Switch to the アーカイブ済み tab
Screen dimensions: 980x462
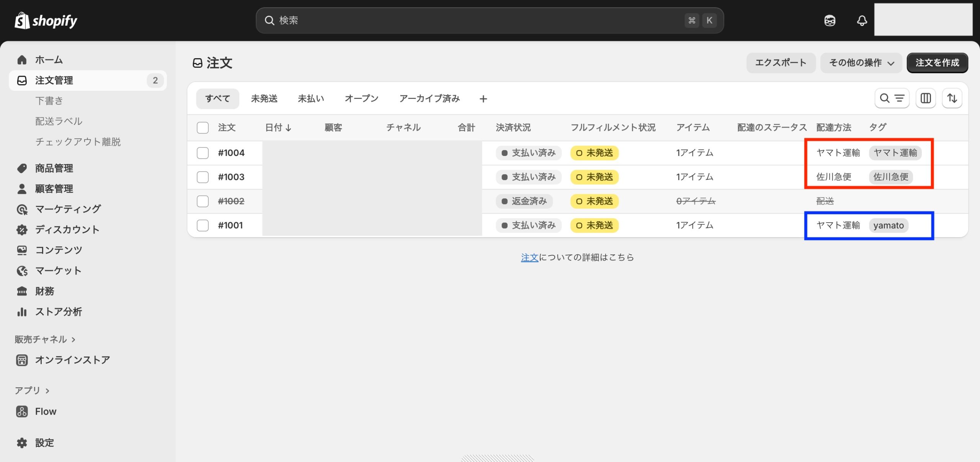[429, 98]
